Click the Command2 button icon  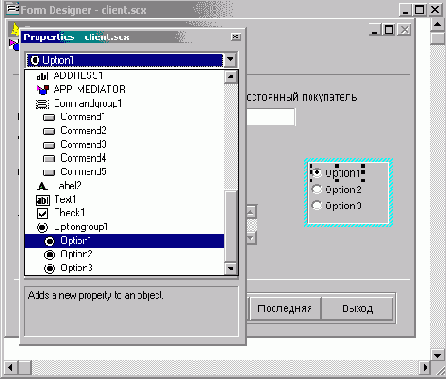pos(49,131)
